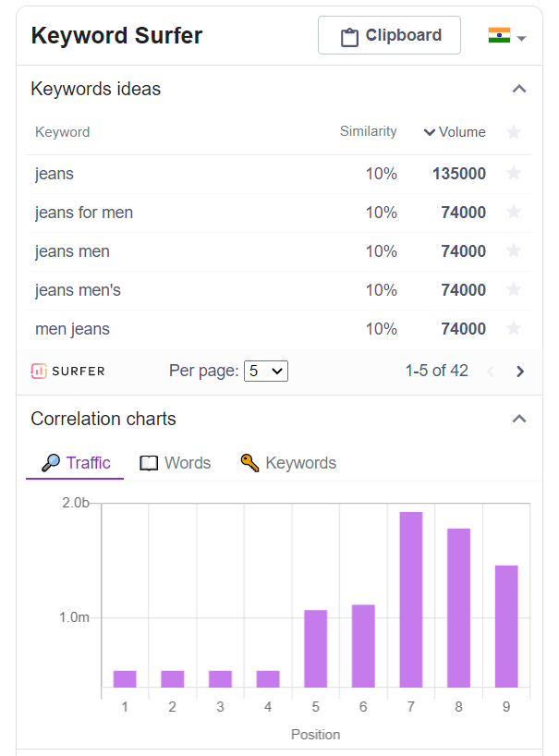The height and width of the screenshot is (756, 559).
Task: Click the 'jeans men' keyword
Action: pos(72,251)
